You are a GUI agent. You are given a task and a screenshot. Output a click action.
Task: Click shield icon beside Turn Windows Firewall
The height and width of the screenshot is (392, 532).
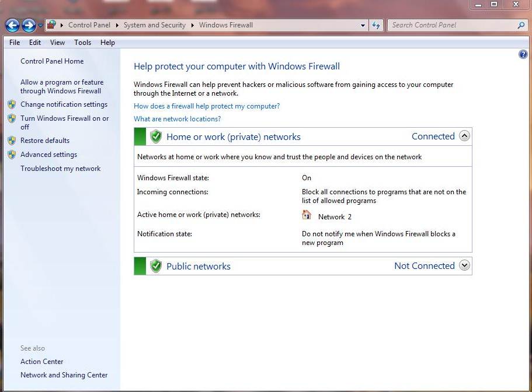(x=12, y=118)
